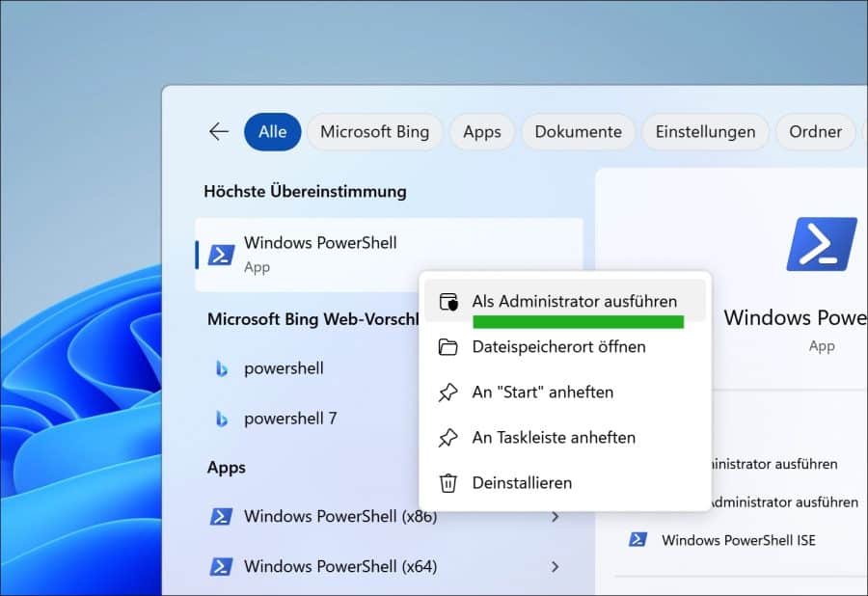Expand Windows PowerShell (x64) result options

tap(556, 566)
